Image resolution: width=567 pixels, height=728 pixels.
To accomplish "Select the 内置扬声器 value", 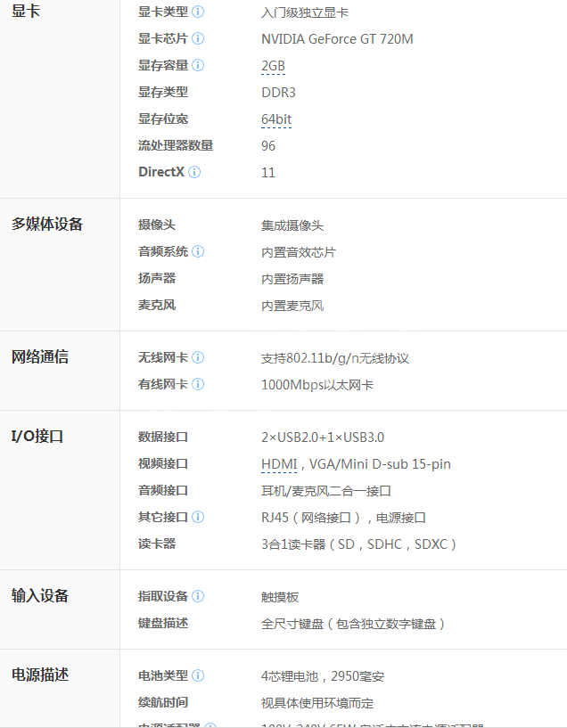I will tap(292, 279).
